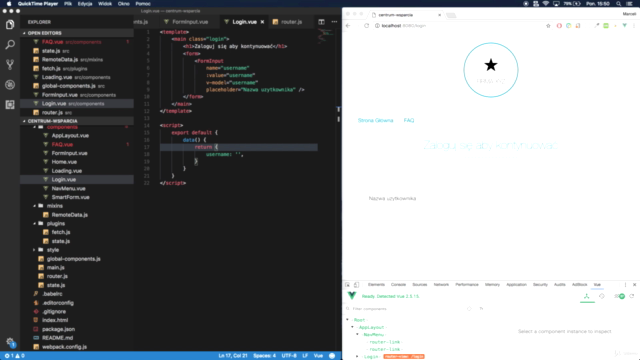The image size is (640, 360).
Task: Click the FAQ link on the page
Action: (x=409, y=120)
